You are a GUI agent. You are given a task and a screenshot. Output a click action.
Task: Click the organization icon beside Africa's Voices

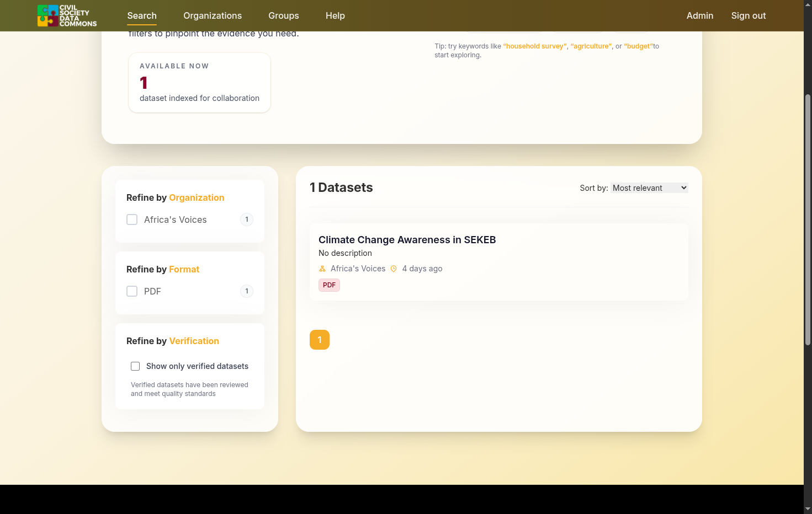pyautogui.click(x=322, y=269)
